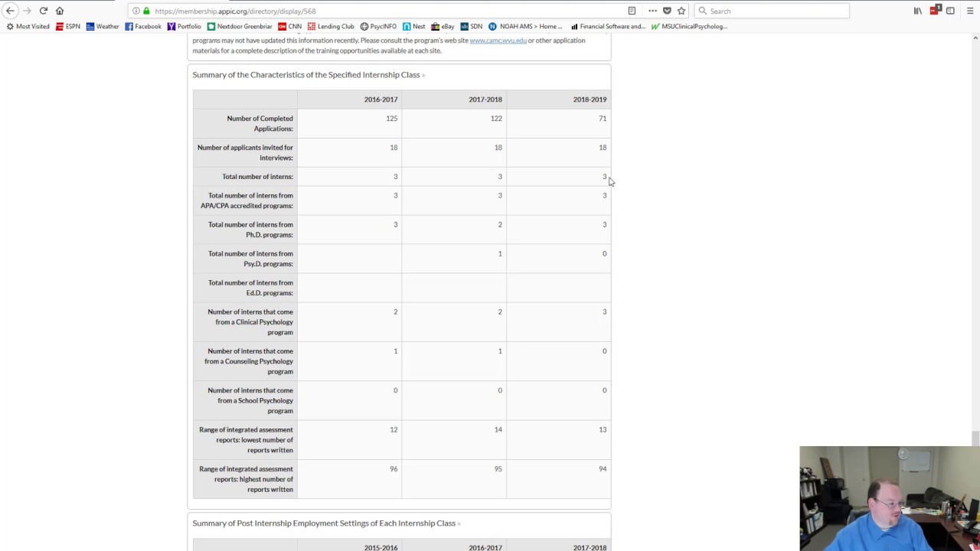Screen dimensions: 980x551
Task: Click the Total number of interns label
Action: point(257,177)
